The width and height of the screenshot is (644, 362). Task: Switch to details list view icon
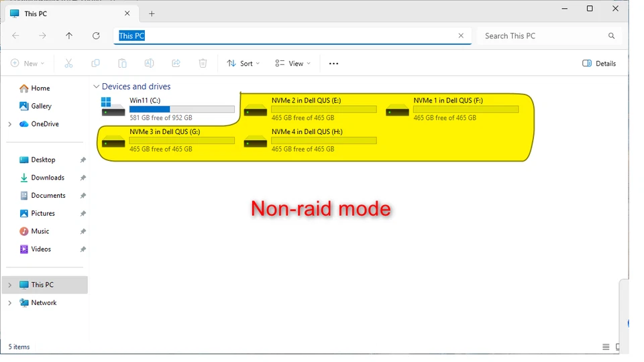(x=606, y=347)
